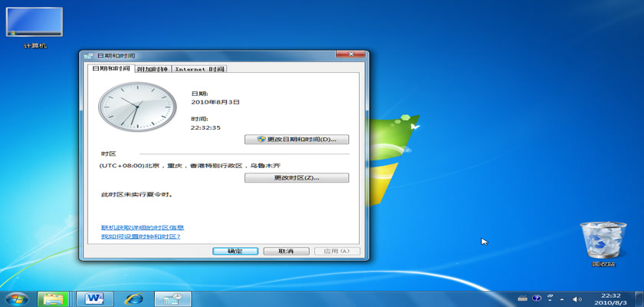Open the 联机获取详细的时区信息 link
This screenshot has width=644, height=307.
143,228
